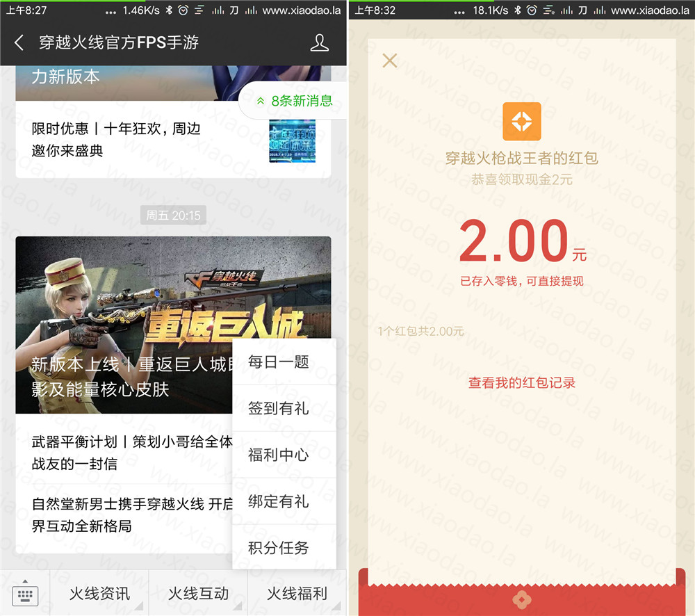Select 签到有礼 from popup menu
Image resolution: width=695 pixels, height=616 pixels.
[x=284, y=408]
